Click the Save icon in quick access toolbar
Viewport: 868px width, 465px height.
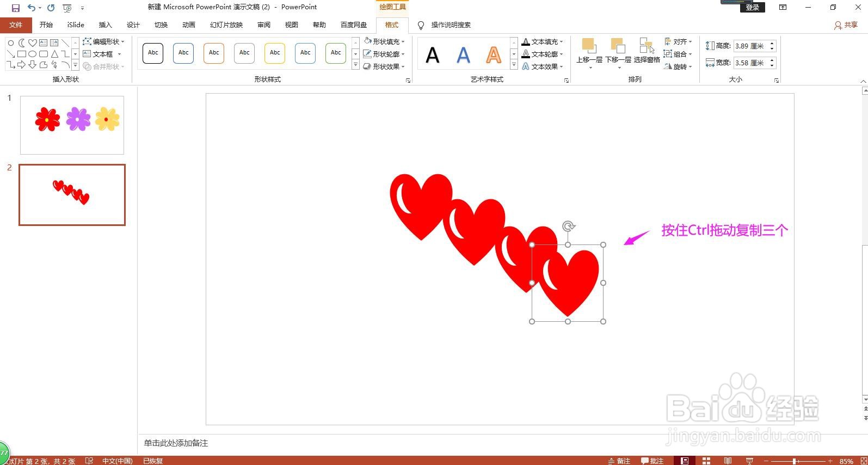(x=15, y=8)
